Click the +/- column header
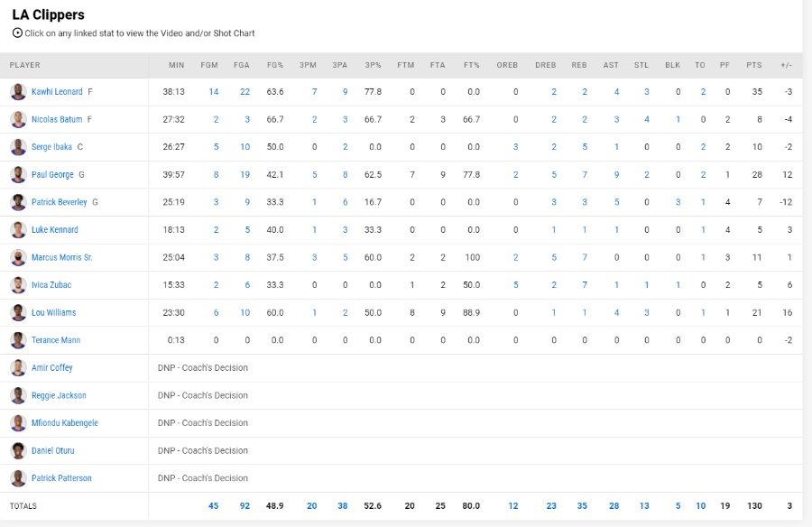812x527 pixels. pyautogui.click(x=786, y=65)
